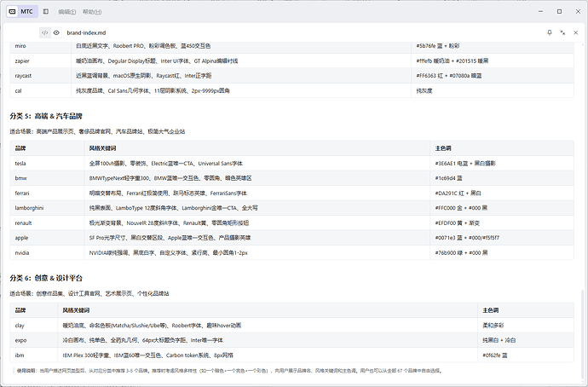
Task: Click tesla's style keywords cell
Action: [257, 164]
